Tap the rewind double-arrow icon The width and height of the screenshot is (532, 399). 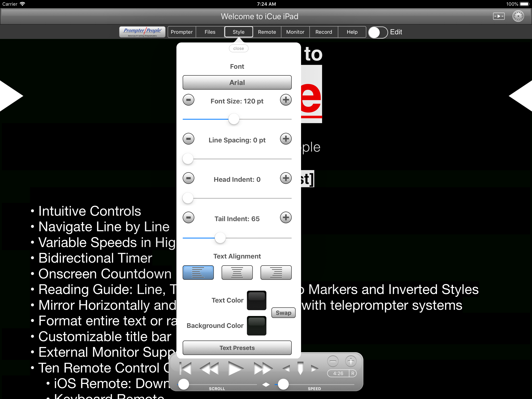click(209, 368)
